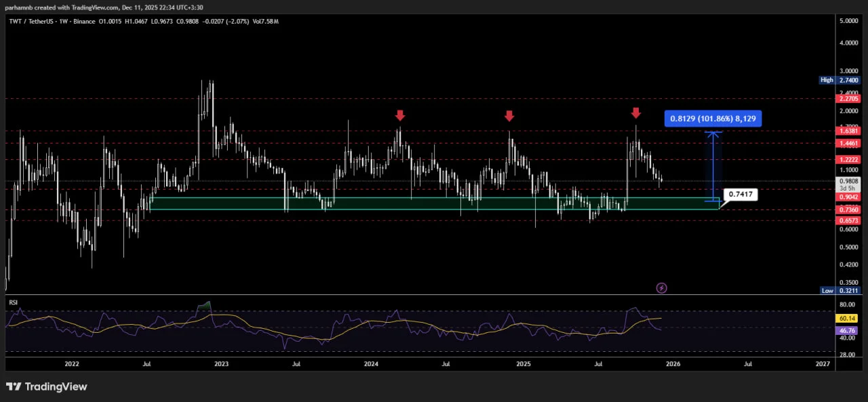This screenshot has width=868, height=402.
Task: Click the 2024 label on the time axis
Action: [x=371, y=364]
